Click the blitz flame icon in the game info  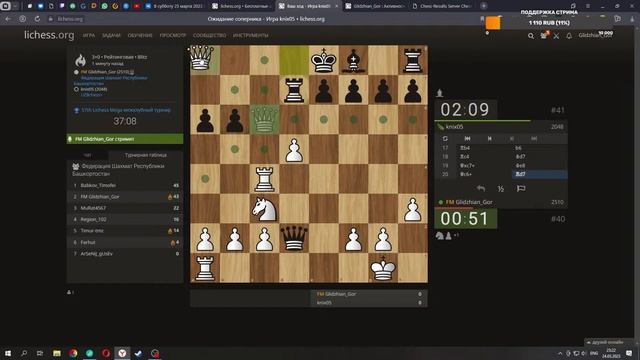click(80, 60)
